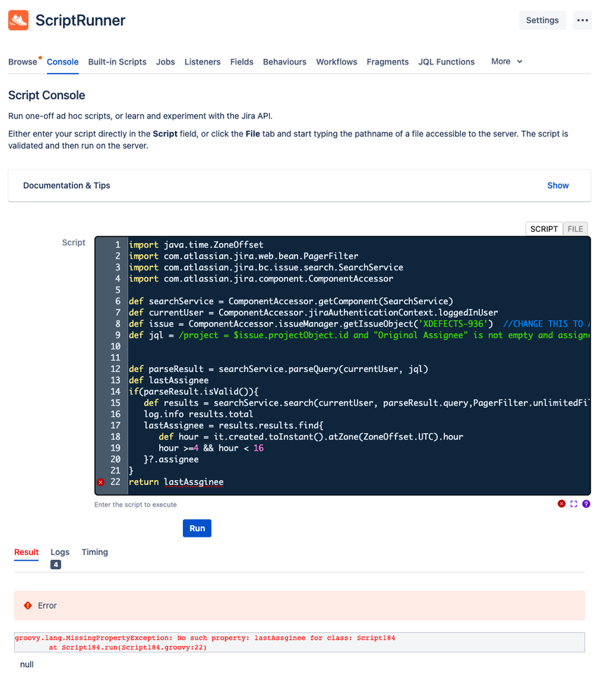Screen dimensions: 601x700
Task: Click the red error indicator below the editor
Action: point(561,504)
